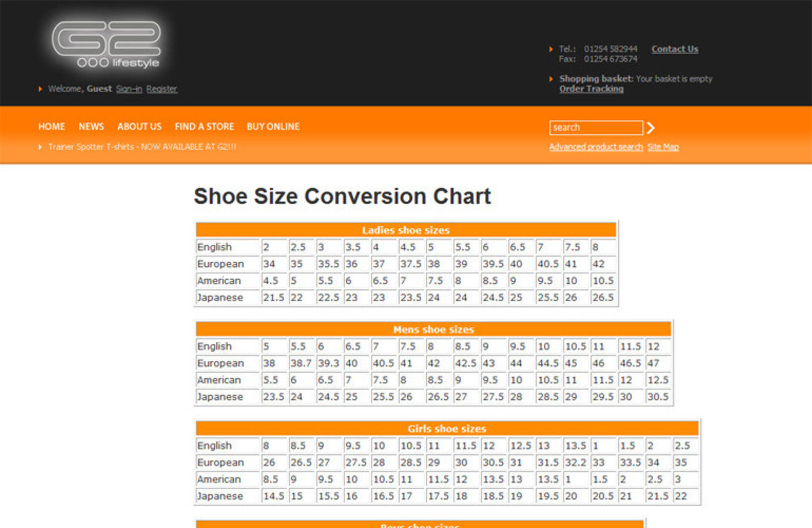
Task: Focus the search input field
Action: click(x=596, y=128)
